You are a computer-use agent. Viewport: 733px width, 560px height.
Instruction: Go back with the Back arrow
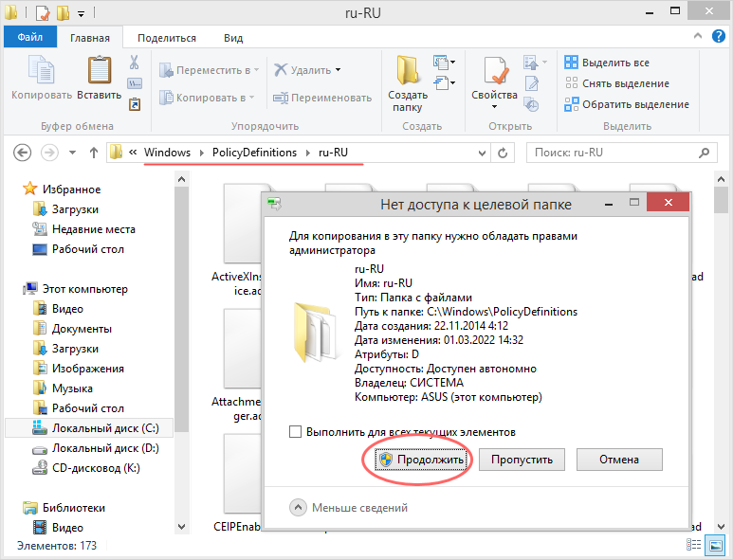(22, 153)
